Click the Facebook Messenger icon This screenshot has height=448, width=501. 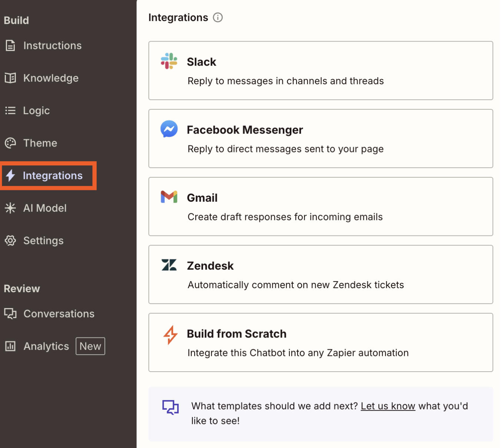point(169,129)
